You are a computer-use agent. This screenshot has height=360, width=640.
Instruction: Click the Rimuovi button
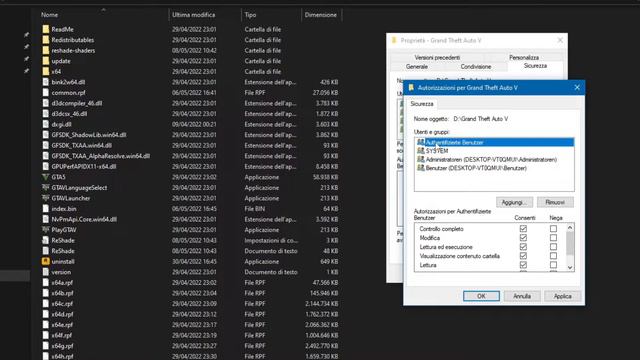[x=555, y=202]
